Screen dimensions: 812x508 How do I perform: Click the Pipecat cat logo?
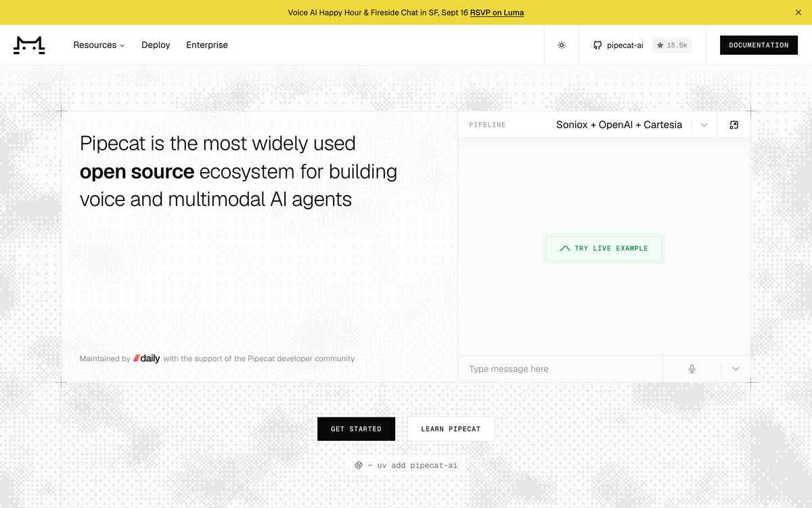(x=29, y=45)
